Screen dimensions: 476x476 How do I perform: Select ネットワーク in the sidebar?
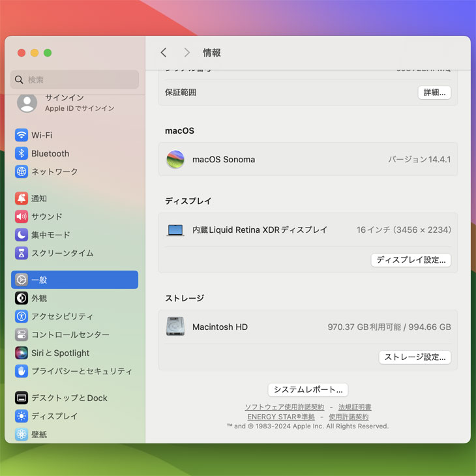coord(75,171)
